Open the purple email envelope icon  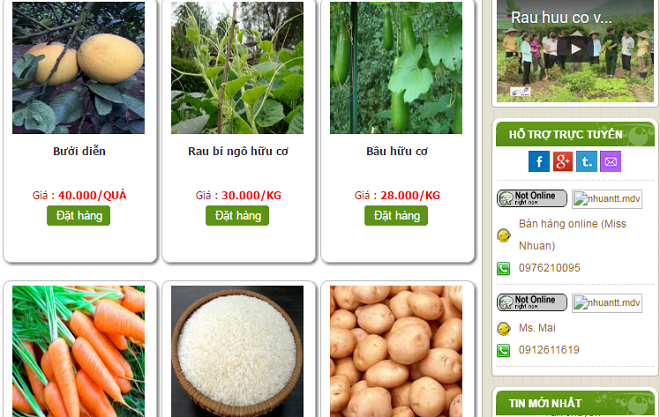tap(610, 162)
